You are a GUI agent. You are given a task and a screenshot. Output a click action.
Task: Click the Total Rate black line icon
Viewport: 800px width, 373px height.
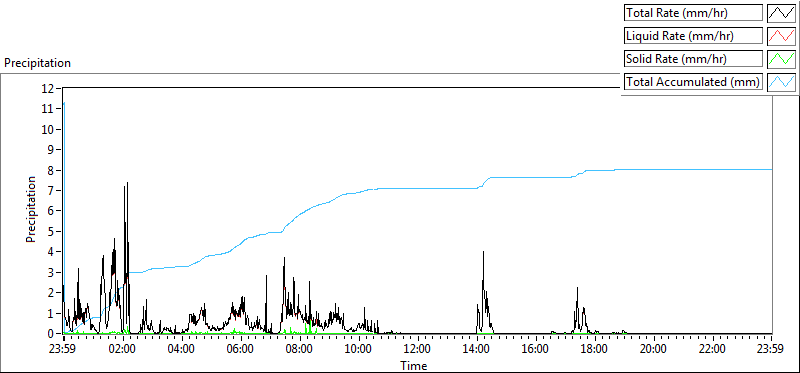(781, 13)
